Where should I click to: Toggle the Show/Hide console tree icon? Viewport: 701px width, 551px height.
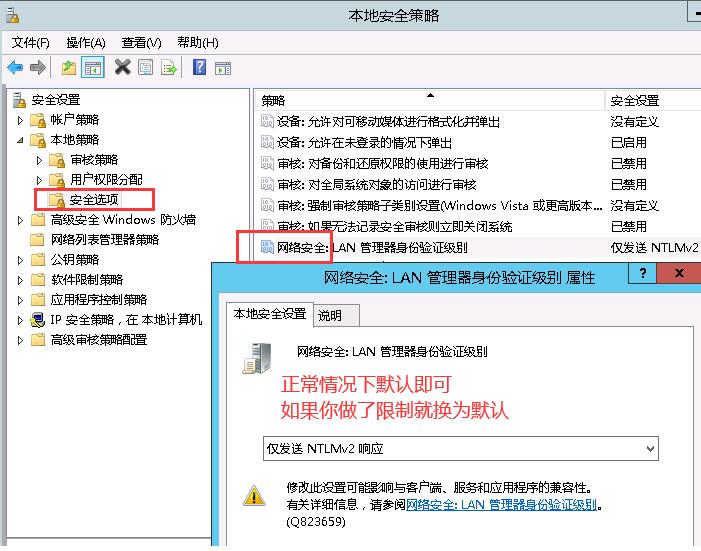93,68
